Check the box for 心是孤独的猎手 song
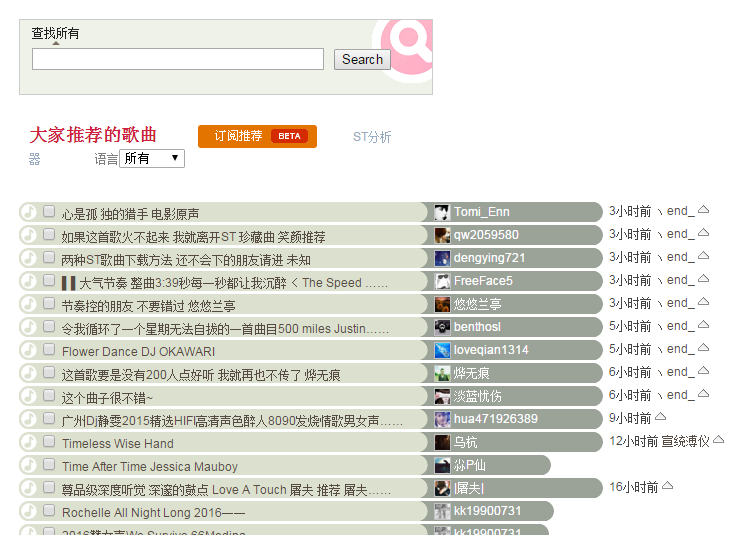The height and width of the screenshot is (535, 730). tap(49, 211)
